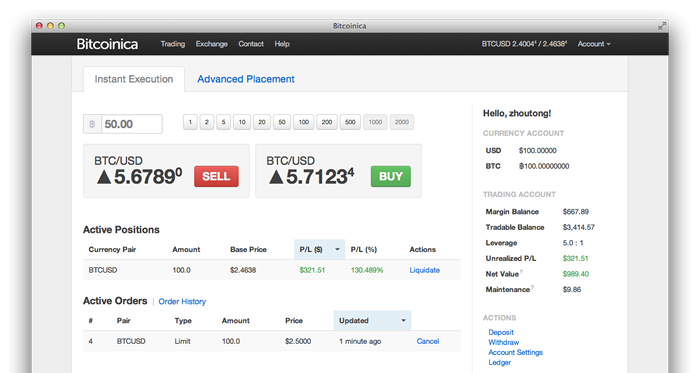Click the bitcoin symbol beside the amount field
The width and height of the screenshot is (700, 373).
point(92,124)
